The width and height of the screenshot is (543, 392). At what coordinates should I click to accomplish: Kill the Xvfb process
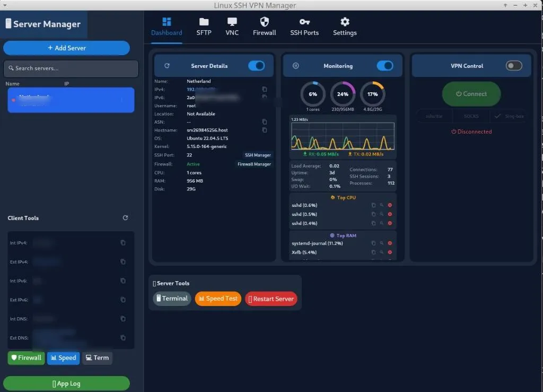pyautogui.click(x=390, y=252)
